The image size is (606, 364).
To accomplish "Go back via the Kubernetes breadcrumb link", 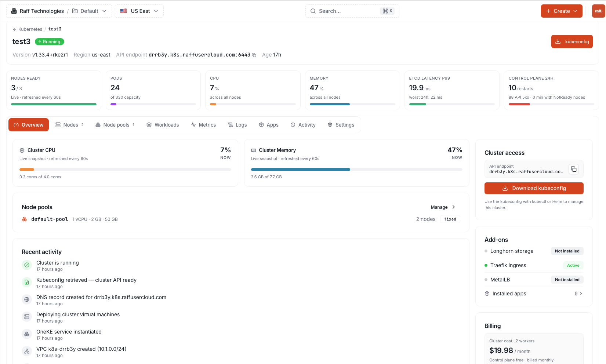I will coord(30,29).
